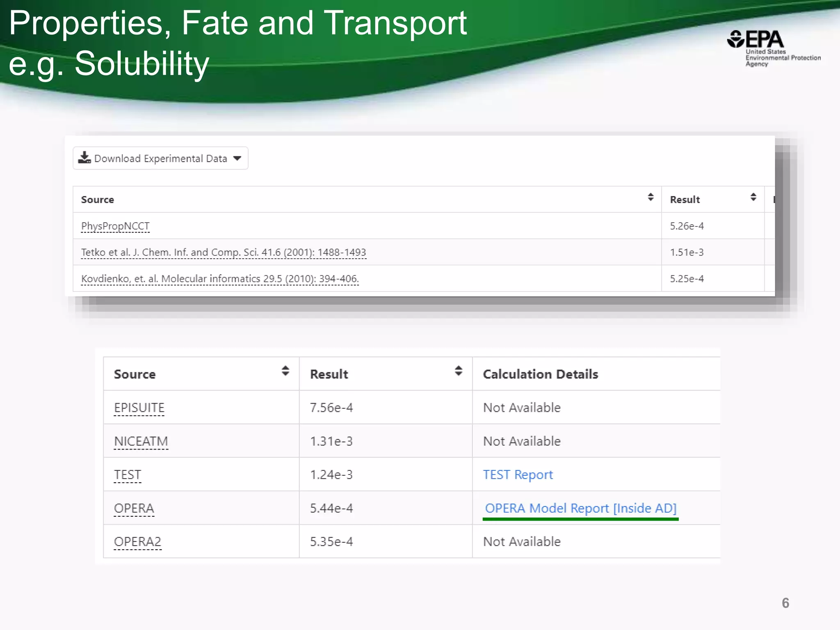Select the EPISUITE result 7.56e-4

(331, 408)
